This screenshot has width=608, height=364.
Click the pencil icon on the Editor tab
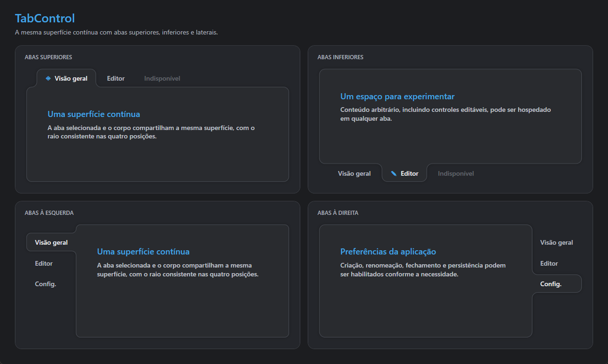(394, 173)
